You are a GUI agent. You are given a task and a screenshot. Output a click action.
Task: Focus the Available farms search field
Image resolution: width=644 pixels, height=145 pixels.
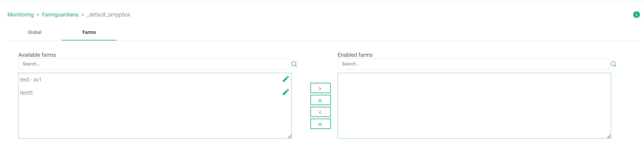click(x=153, y=64)
